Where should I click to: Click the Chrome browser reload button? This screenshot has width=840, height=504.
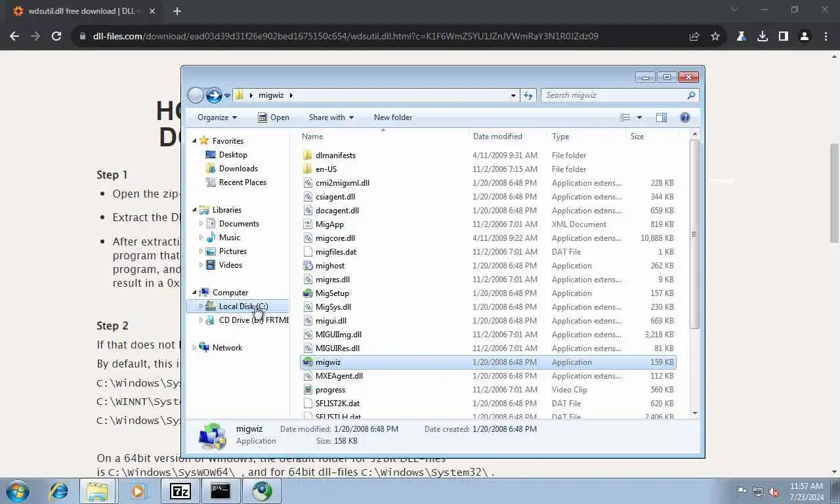(56, 36)
